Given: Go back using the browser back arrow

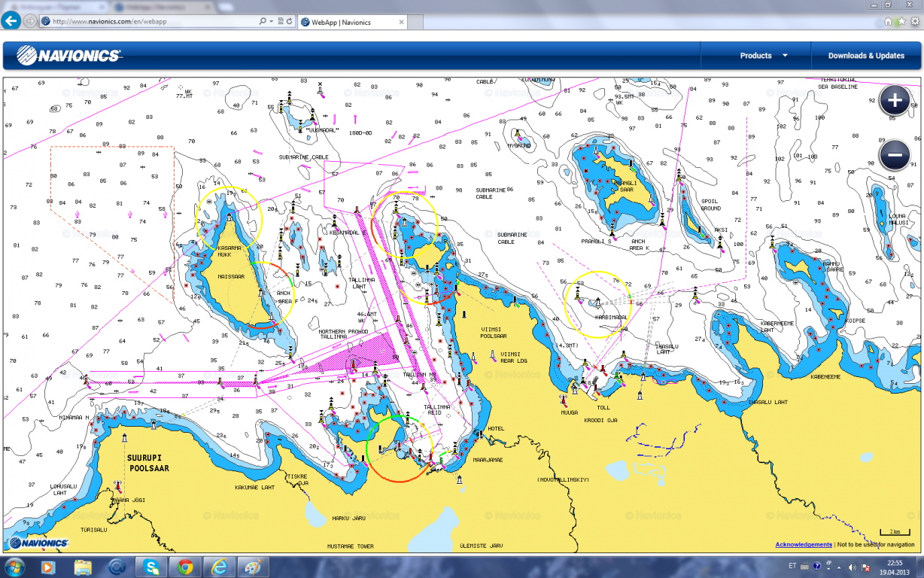Looking at the screenshot, I should pos(11,21).
